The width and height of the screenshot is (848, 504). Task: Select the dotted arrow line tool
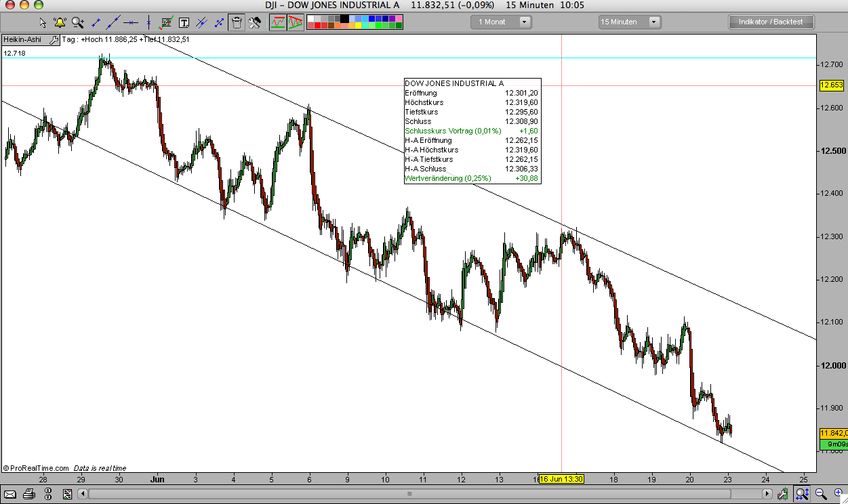tap(219, 22)
